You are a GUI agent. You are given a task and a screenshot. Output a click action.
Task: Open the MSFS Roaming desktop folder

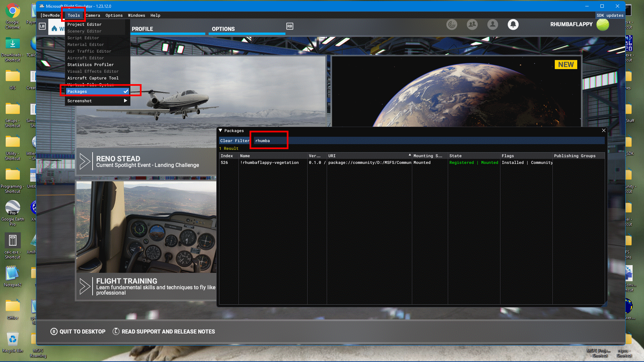click(38, 345)
